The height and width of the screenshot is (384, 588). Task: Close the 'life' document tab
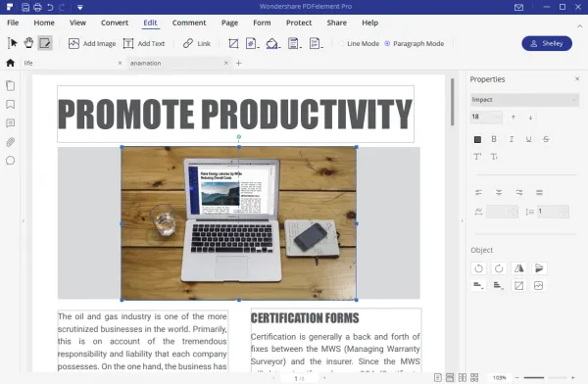click(120, 63)
